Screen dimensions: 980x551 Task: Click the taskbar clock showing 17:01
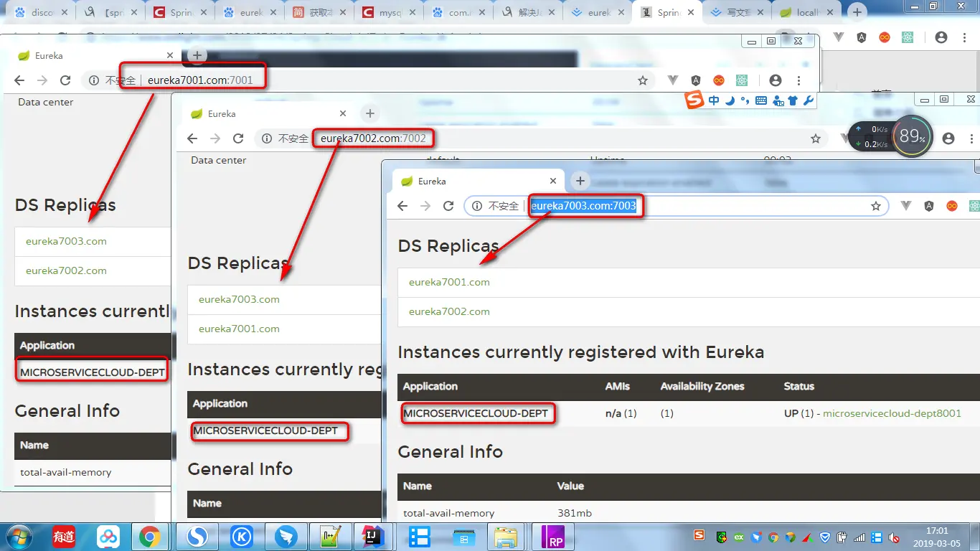click(937, 537)
